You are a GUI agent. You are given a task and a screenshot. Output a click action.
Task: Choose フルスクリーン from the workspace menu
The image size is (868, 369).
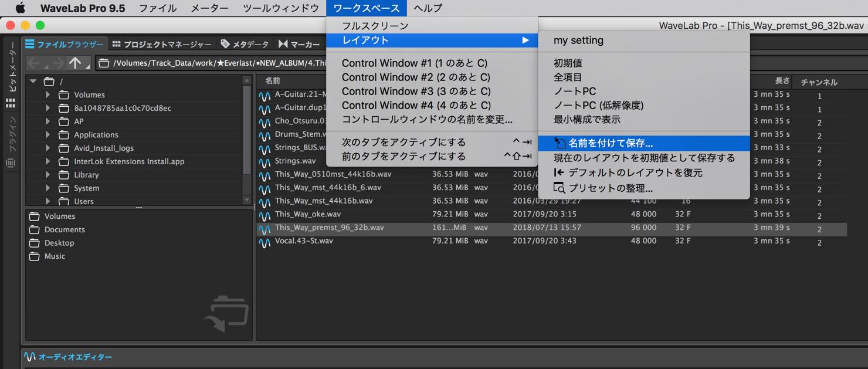click(x=432, y=26)
